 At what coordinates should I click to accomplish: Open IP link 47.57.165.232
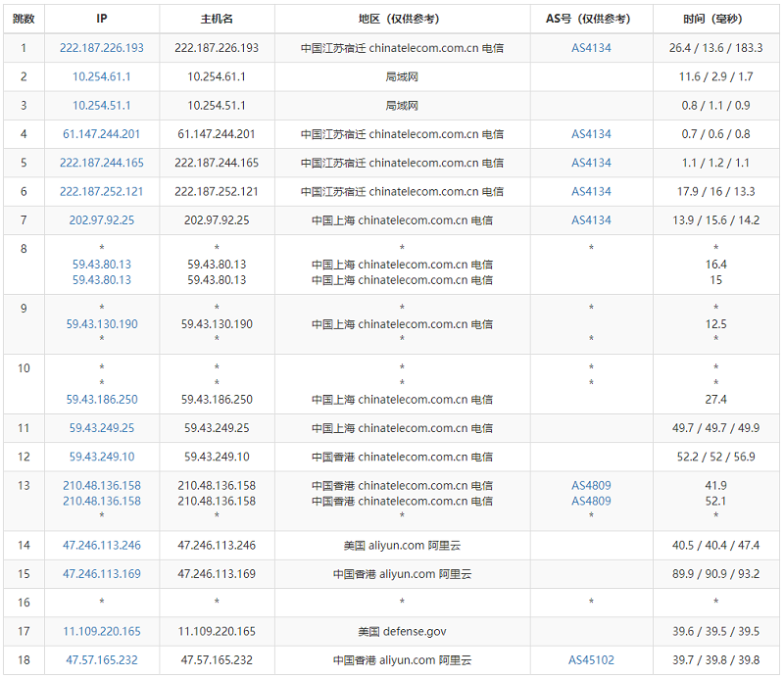click(x=102, y=660)
